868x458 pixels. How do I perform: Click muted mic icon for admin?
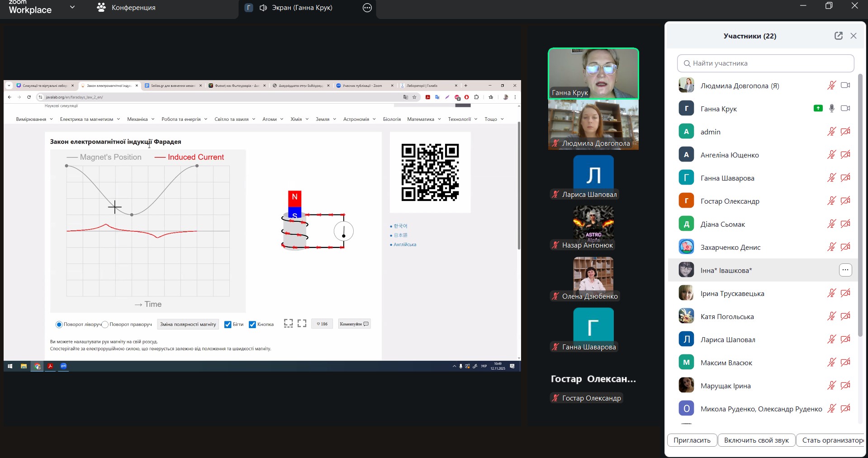click(831, 132)
